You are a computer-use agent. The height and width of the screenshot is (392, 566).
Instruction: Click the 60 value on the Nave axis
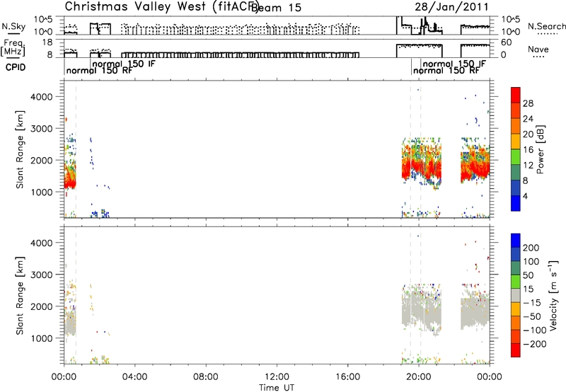pyautogui.click(x=507, y=42)
